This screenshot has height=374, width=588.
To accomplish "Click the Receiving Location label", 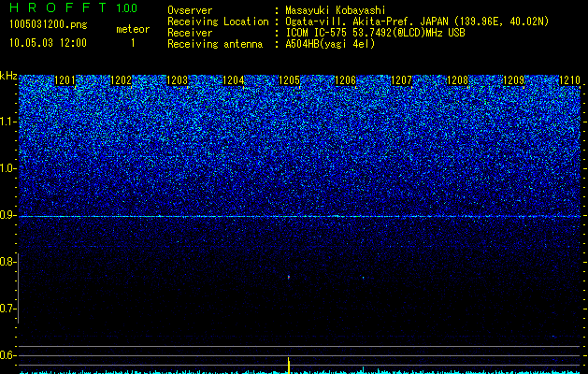I will (x=218, y=22).
